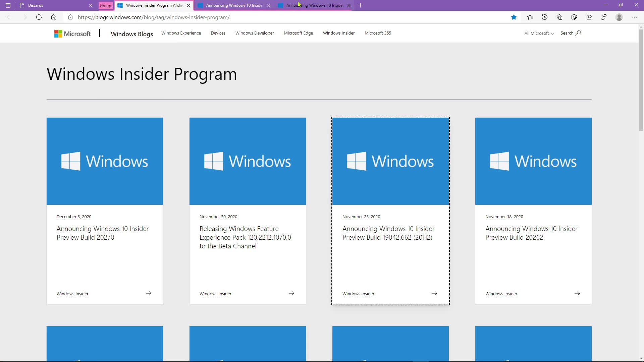Collapse the pink Group tab group
Viewport: 644px width, 362px height.
pyautogui.click(x=105, y=5)
